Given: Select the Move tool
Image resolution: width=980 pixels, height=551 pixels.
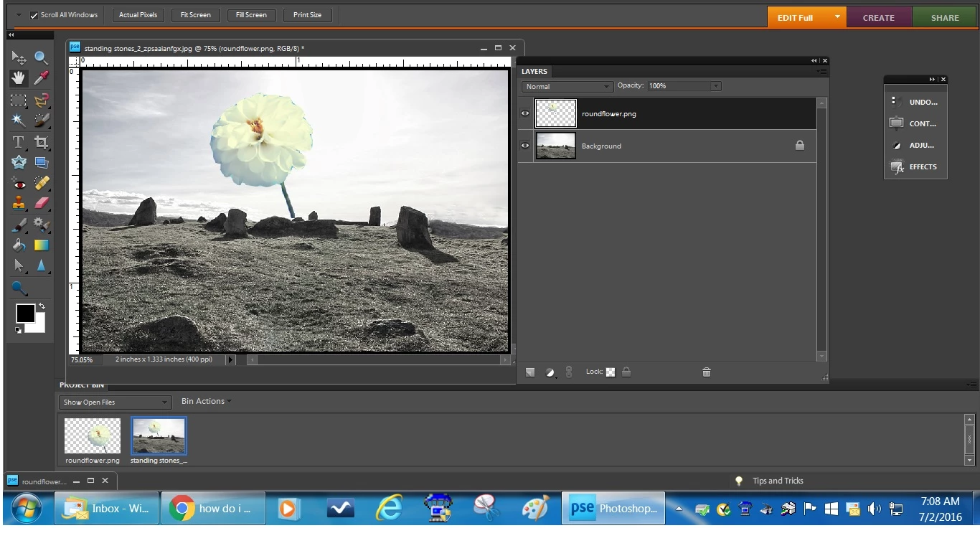Looking at the screenshot, I should (x=19, y=58).
